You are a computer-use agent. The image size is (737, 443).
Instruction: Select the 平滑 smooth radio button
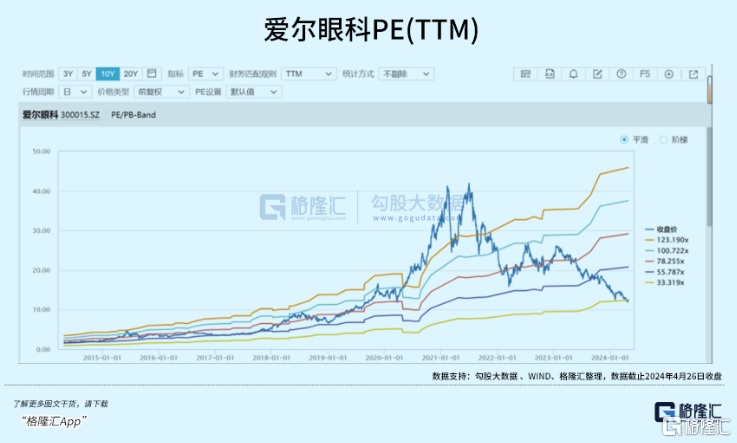[x=624, y=140]
